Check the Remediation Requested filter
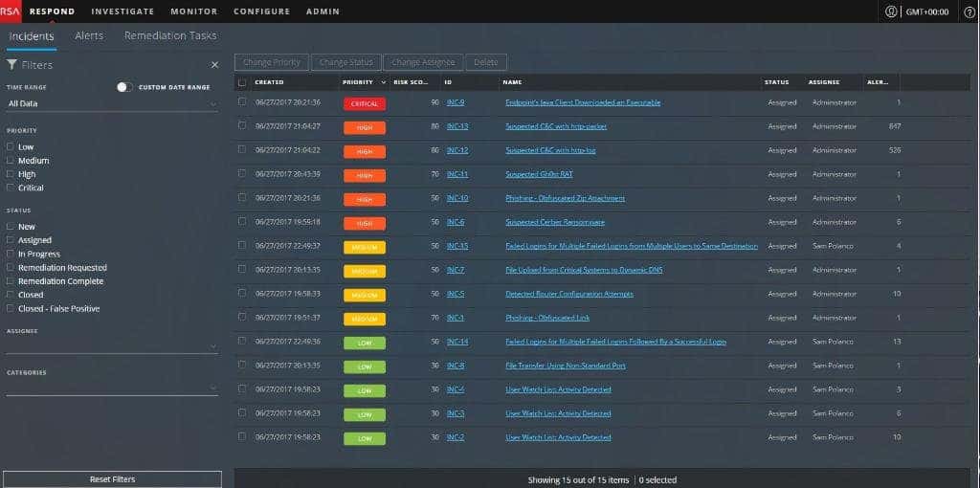 coord(10,267)
